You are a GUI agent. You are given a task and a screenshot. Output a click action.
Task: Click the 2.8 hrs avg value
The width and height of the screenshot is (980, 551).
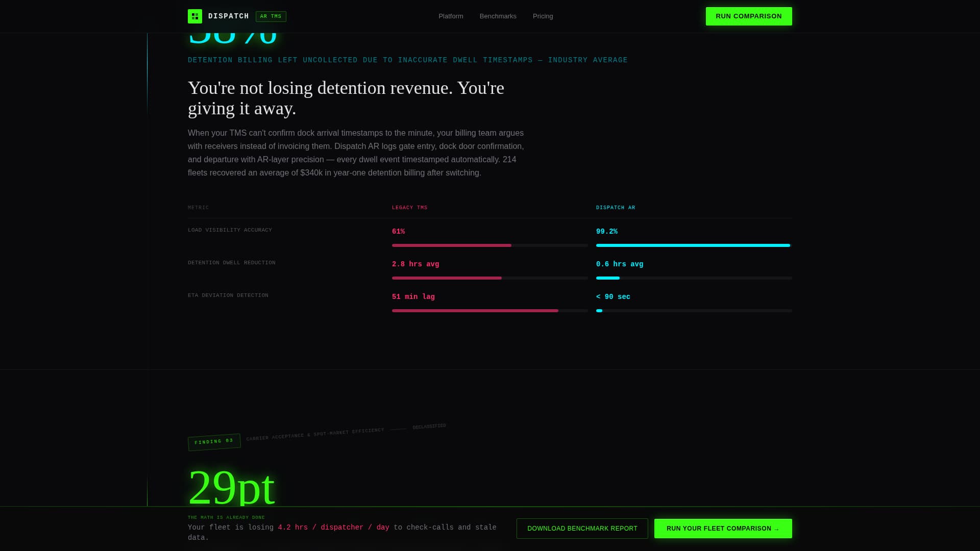tap(415, 264)
